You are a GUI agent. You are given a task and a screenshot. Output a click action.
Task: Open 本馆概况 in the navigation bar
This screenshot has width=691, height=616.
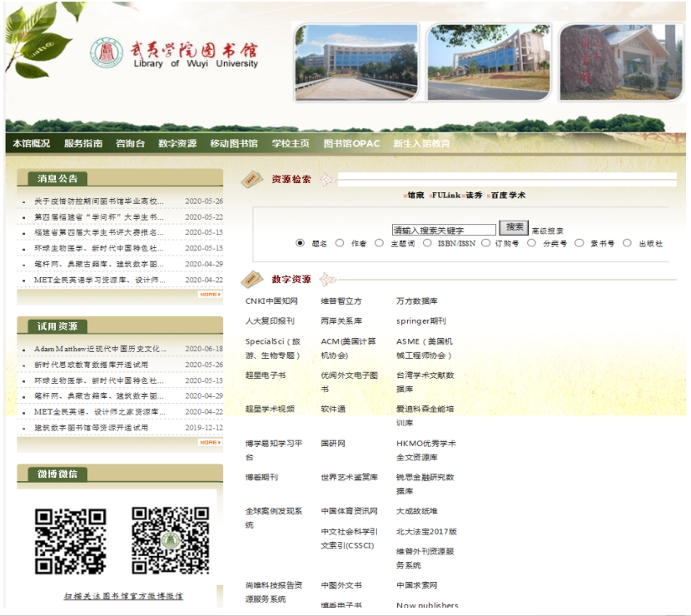click(x=31, y=143)
